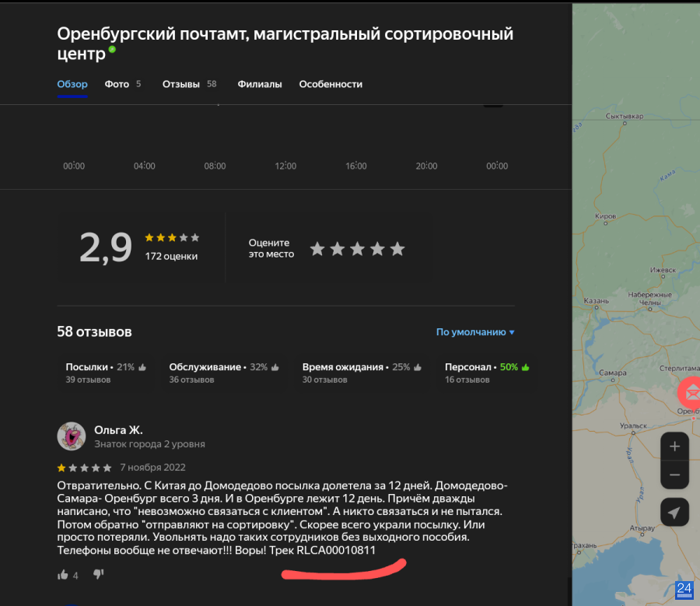This screenshot has height=606, width=700.
Task: Click the Оренбургский почтамт title
Action: [285, 44]
